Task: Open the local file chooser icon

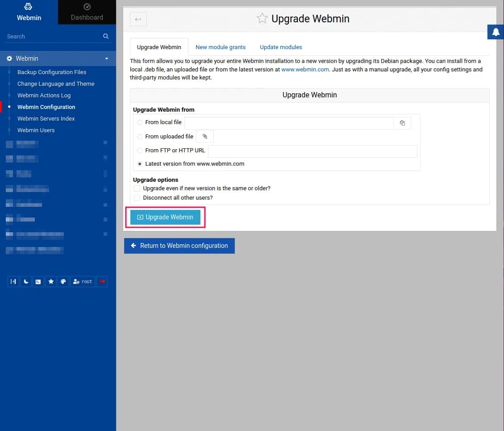Action: coord(402,123)
